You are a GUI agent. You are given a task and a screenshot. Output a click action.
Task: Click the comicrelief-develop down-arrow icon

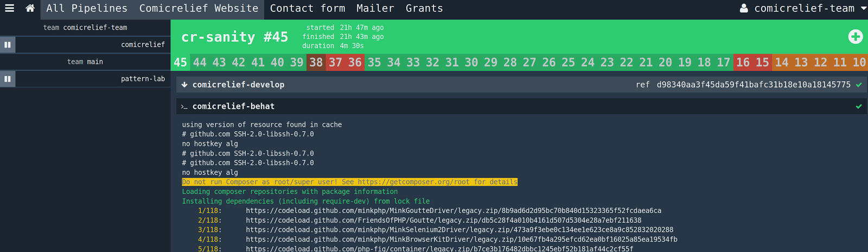pyautogui.click(x=184, y=85)
